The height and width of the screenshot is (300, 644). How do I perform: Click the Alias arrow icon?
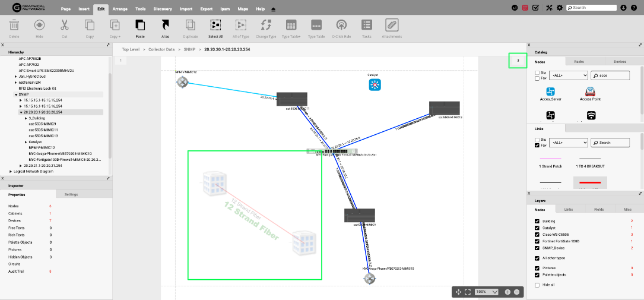coord(165,25)
